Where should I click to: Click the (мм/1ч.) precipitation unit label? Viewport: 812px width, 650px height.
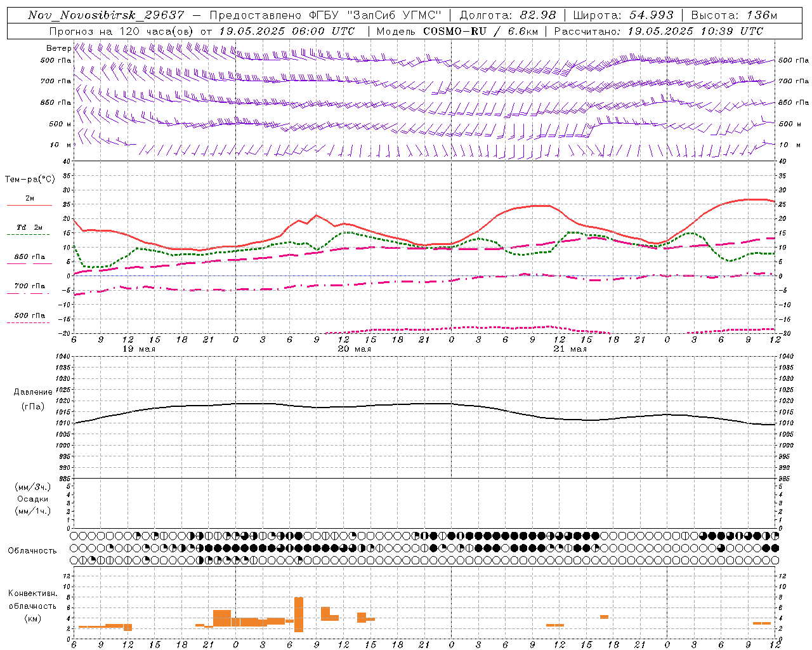click(32, 511)
